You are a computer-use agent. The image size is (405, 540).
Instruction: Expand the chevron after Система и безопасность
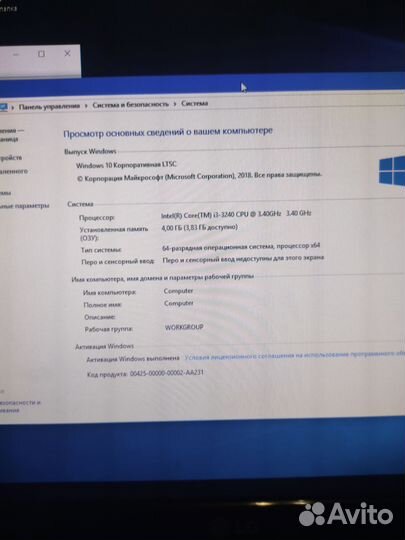click(175, 104)
